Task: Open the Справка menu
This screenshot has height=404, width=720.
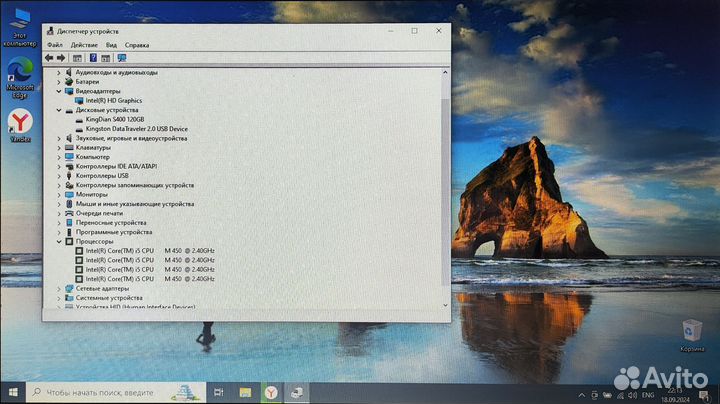Action: (137, 45)
